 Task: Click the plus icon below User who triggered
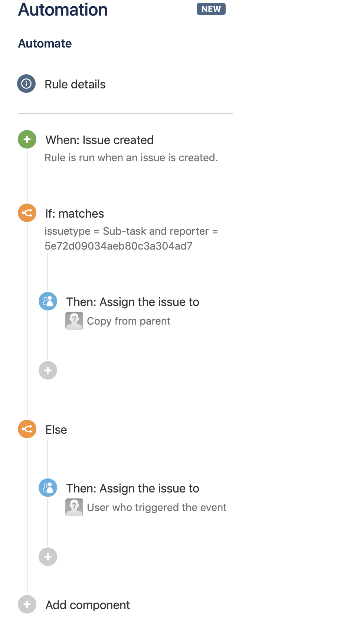click(x=48, y=557)
